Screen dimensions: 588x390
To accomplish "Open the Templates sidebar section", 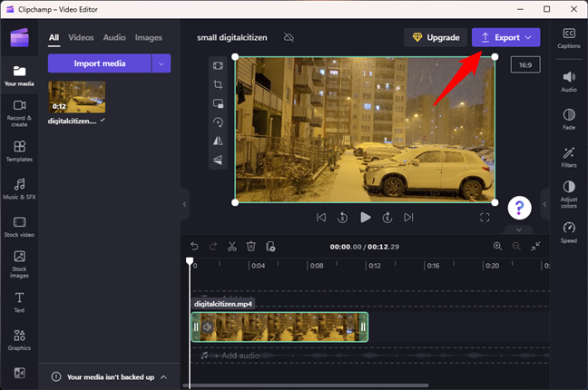I will [x=20, y=151].
